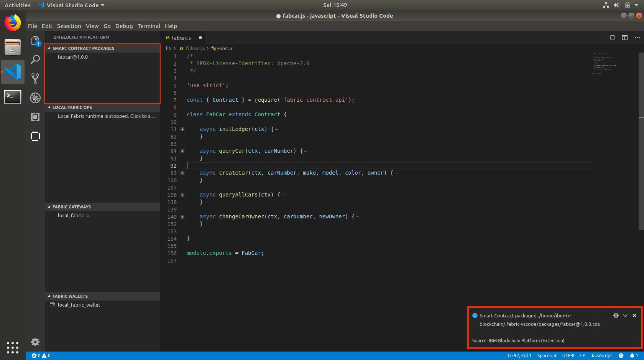Open the volume icon in the top bar
Screen dimensions: 644x360
pyautogui.click(x=616, y=5)
